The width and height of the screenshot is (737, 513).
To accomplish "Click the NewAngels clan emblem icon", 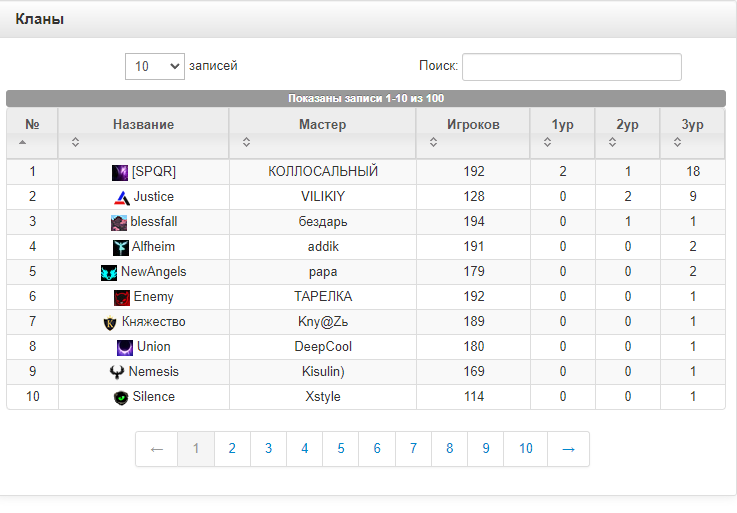I will [x=109, y=272].
